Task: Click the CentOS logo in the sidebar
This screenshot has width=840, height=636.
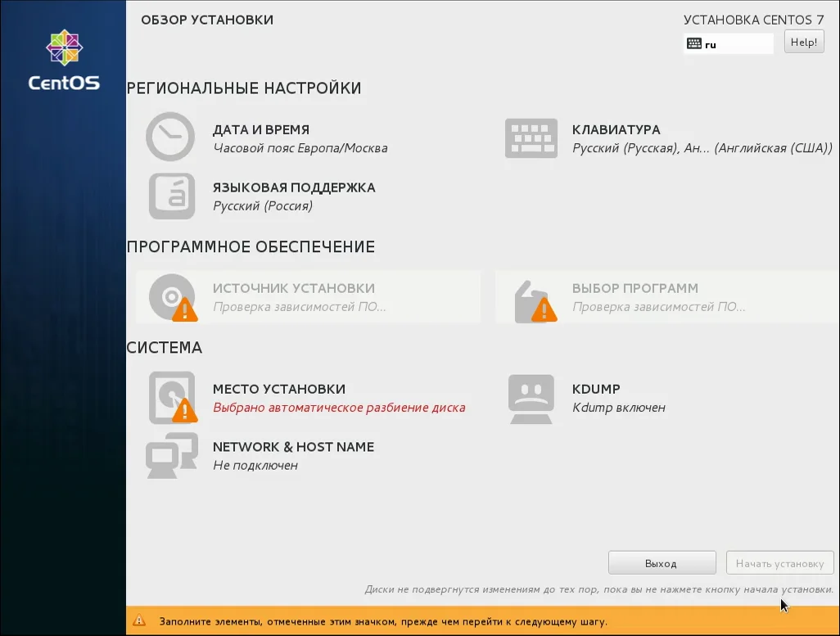Action: [64, 60]
